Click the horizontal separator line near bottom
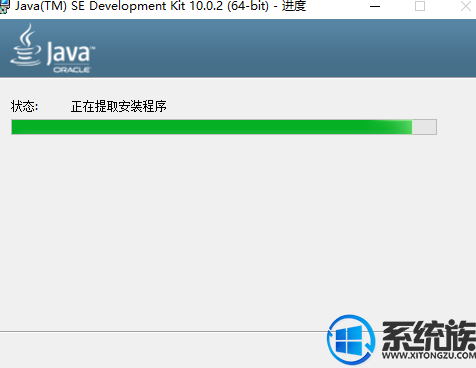This screenshot has width=476, height=368. [163, 331]
